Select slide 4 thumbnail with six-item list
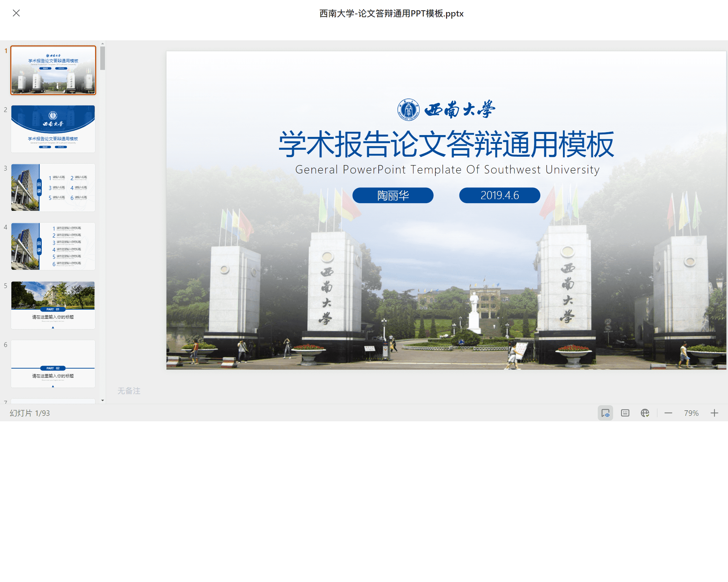The height and width of the screenshot is (582, 728). pyautogui.click(x=53, y=246)
